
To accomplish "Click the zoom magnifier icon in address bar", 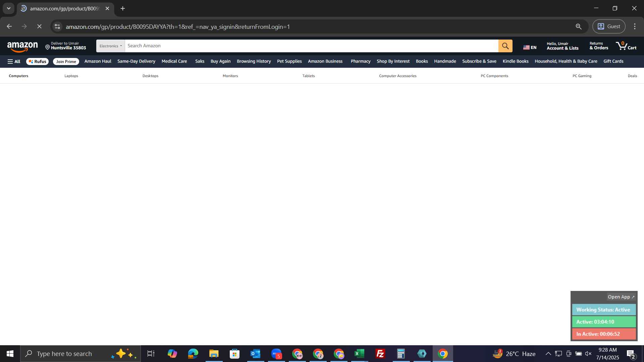I will pos(579,26).
